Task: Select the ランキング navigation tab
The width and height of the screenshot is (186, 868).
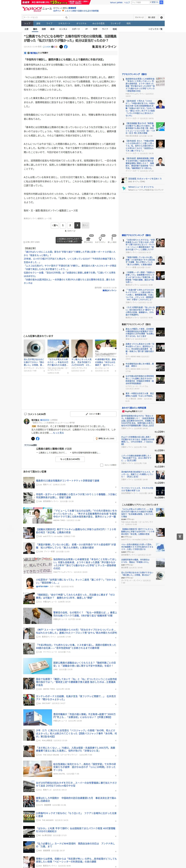Action: (x=115, y=24)
